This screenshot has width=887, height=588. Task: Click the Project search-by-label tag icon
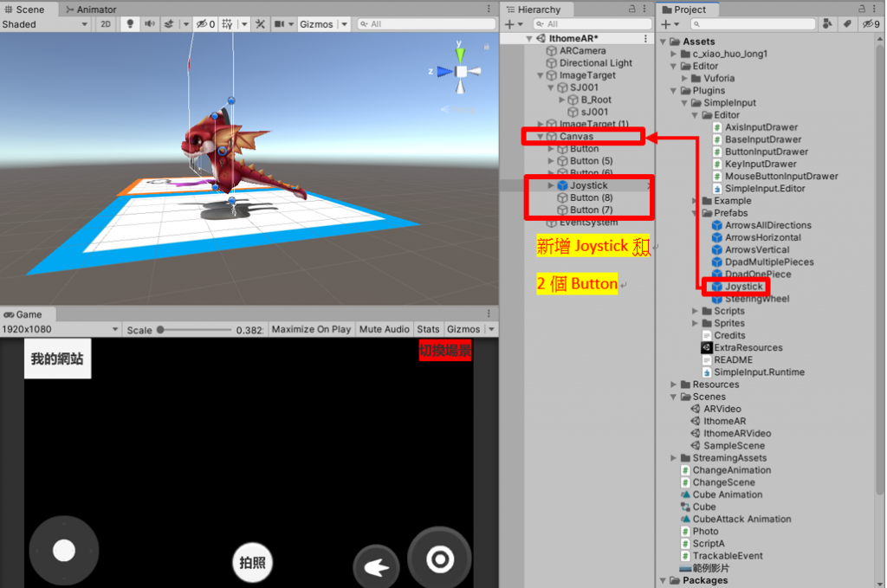coord(847,23)
